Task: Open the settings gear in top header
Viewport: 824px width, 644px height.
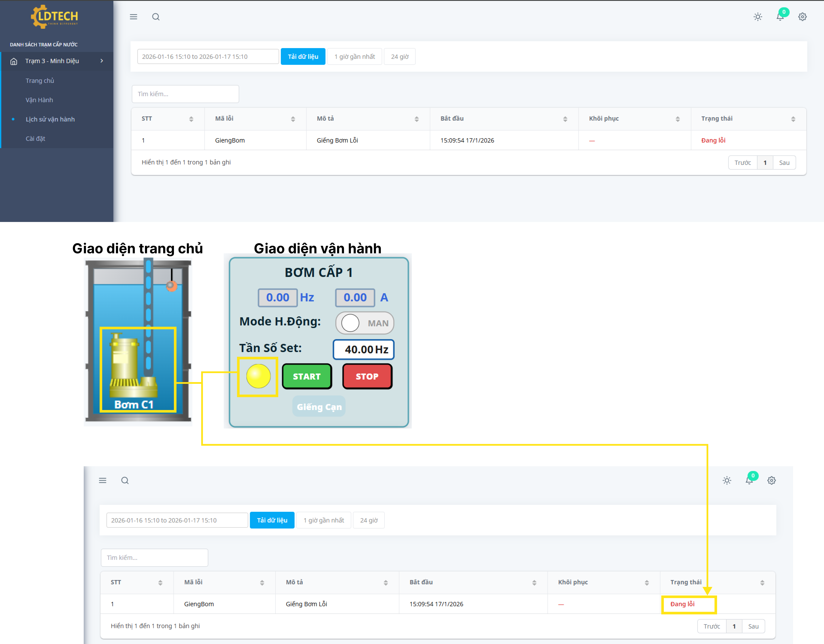Action: click(x=803, y=17)
